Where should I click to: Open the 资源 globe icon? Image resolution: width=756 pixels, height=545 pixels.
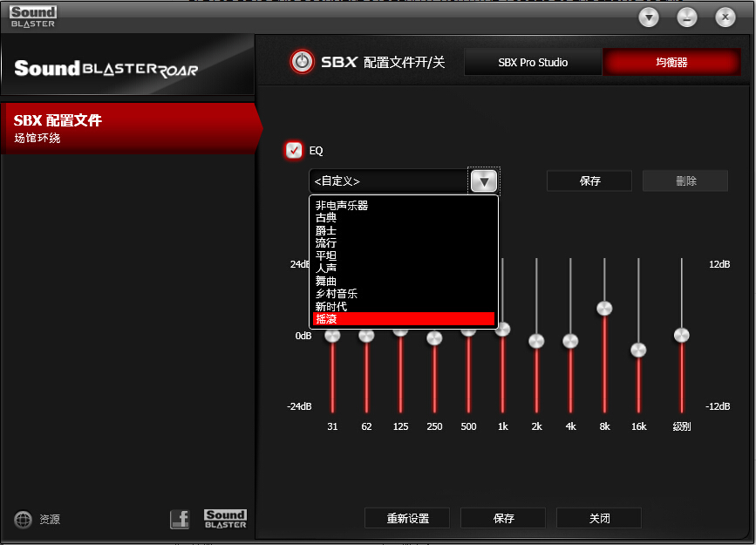click(24, 519)
